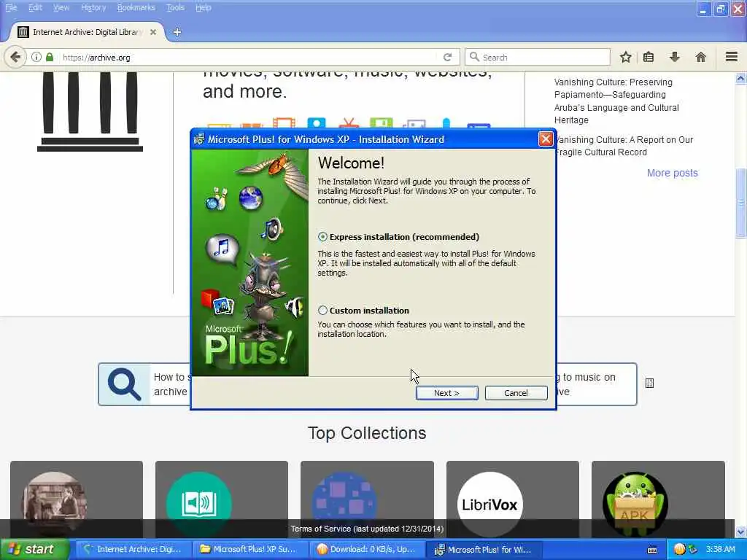Cancel the Plus! Installation Wizard
This screenshot has width=747, height=560.
tap(516, 393)
